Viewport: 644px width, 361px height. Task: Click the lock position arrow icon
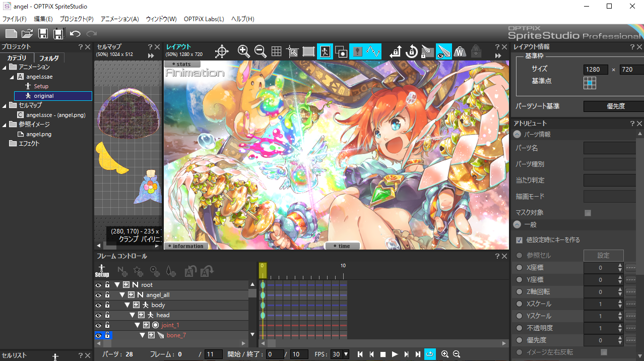[396, 51]
